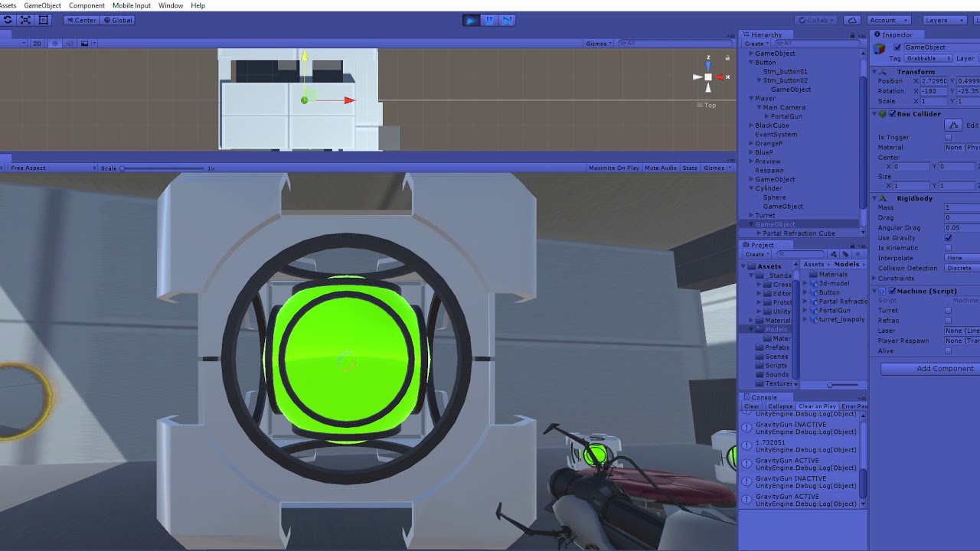Click the Edit Collider icon button
The height and width of the screenshot is (551, 980).
click(x=953, y=126)
